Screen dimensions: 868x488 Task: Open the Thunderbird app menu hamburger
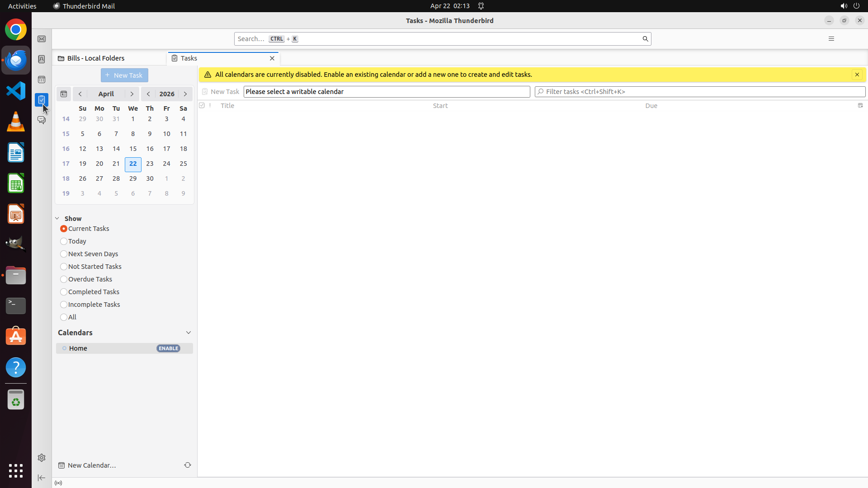pyautogui.click(x=831, y=39)
